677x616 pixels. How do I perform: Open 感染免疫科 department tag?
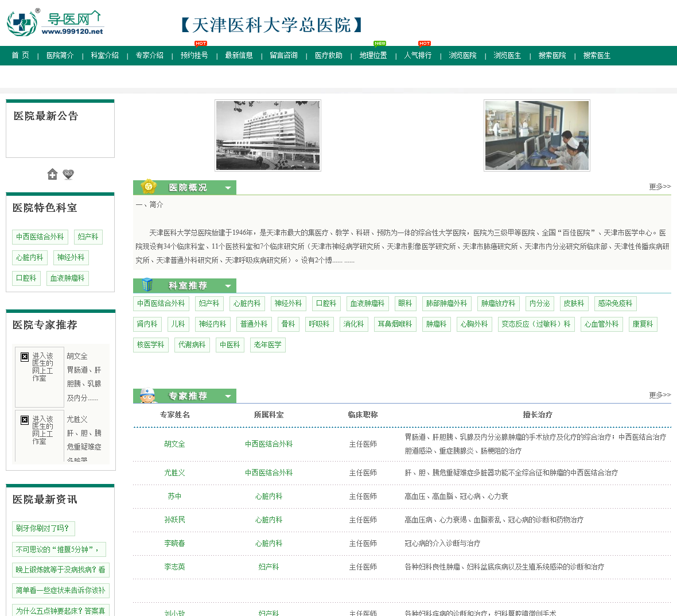(615, 303)
